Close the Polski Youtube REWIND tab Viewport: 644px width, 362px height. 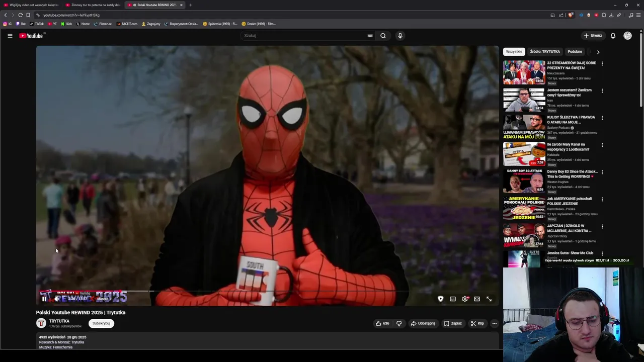(x=181, y=5)
